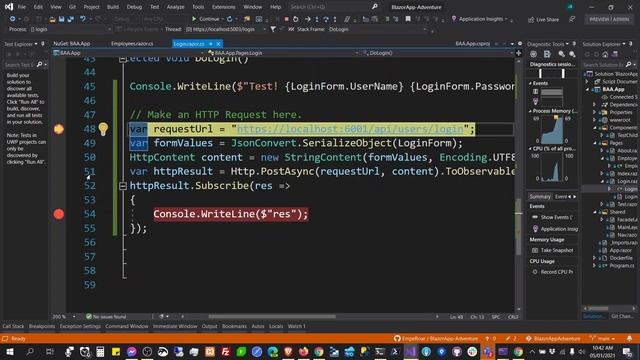
Task: Click the Navigate Backward circle icon
Action: (13, 19)
